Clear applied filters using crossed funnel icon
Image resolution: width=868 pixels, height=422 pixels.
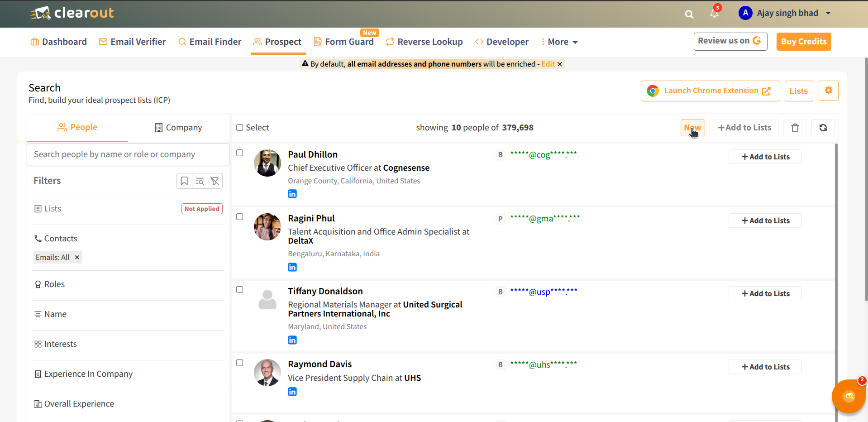(215, 181)
